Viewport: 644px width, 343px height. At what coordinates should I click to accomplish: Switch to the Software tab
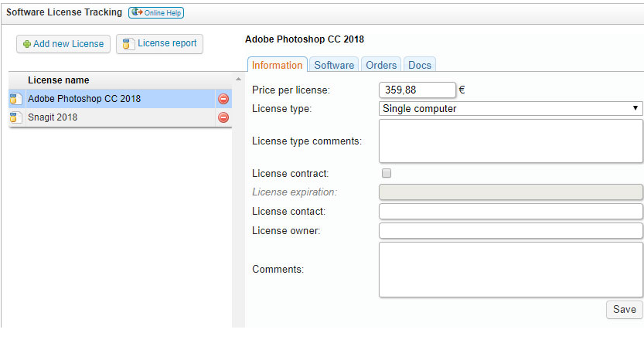point(334,65)
